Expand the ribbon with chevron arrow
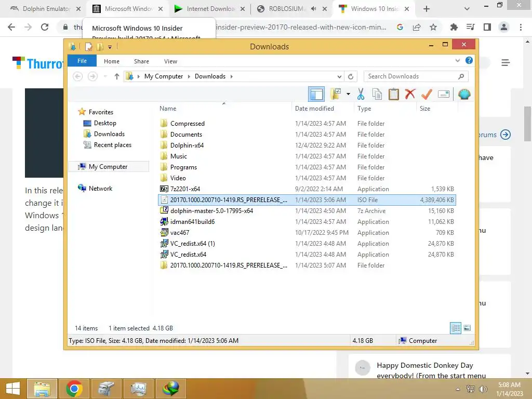 457,61
